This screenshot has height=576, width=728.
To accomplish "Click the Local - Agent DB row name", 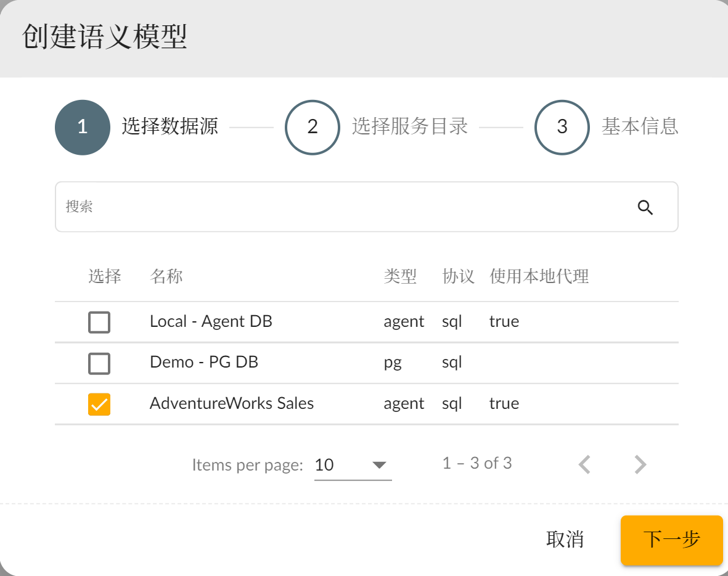I will point(211,321).
